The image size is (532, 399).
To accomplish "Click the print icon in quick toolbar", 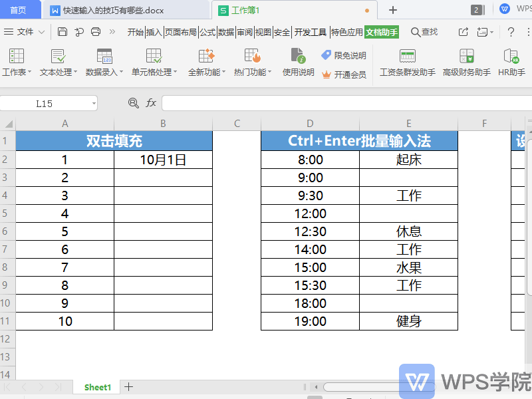I will pos(96,32).
